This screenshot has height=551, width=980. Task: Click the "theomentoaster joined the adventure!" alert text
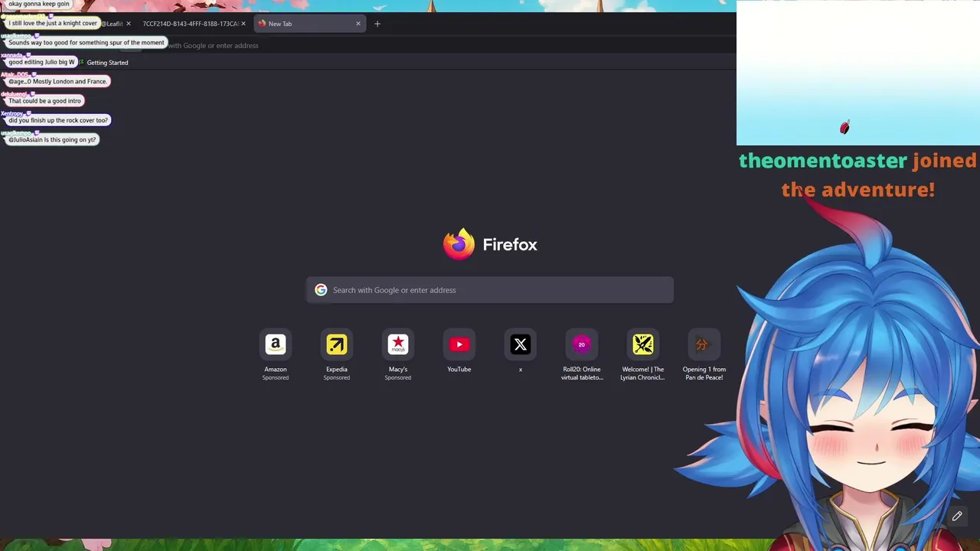pos(857,175)
